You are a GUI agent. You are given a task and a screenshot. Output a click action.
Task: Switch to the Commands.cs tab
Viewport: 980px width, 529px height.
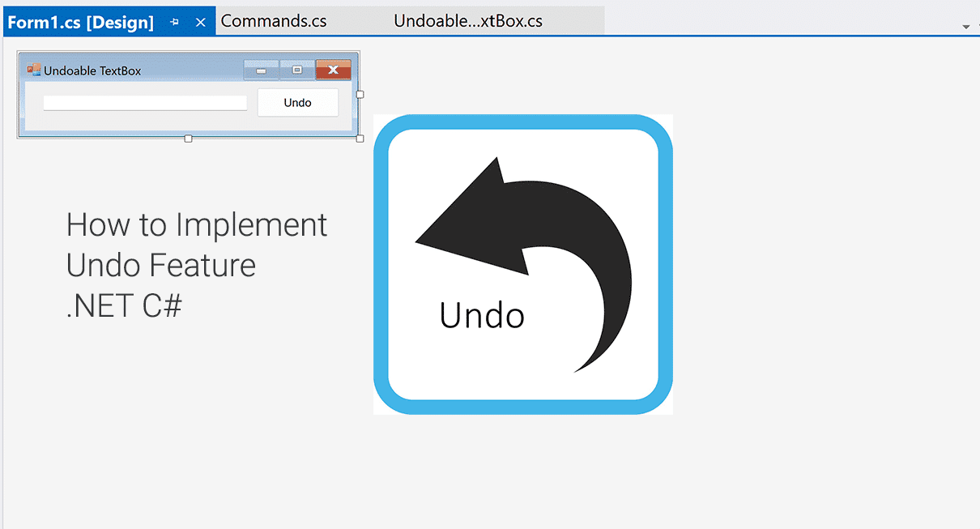pyautogui.click(x=274, y=20)
